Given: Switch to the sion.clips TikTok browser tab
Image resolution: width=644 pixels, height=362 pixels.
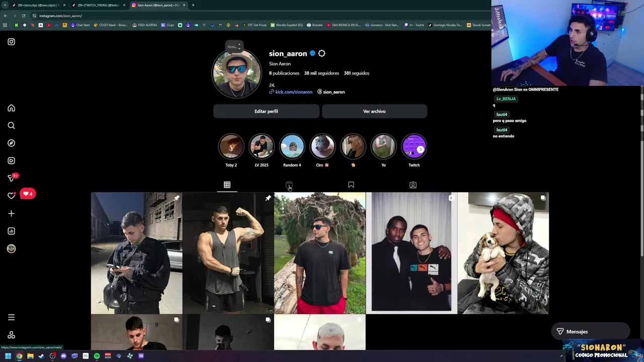Looking at the screenshot, I should 38,5.
